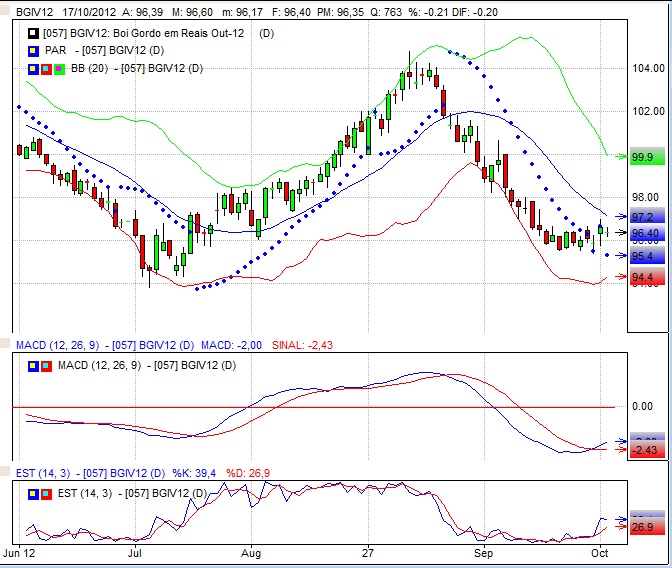The width and height of the screenshot is (672, 568).
Task: Click the red Bollinger Bands legend icon
Action: pos(46,68)
